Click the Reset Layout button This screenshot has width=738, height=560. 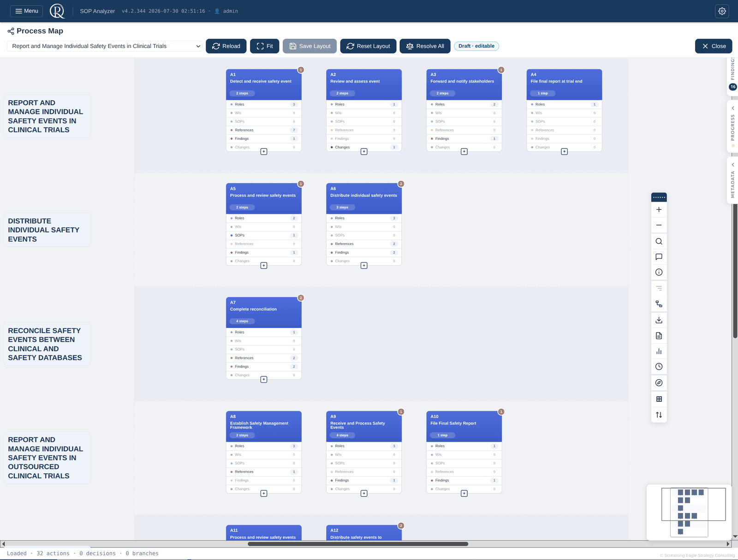pos(368,46)
